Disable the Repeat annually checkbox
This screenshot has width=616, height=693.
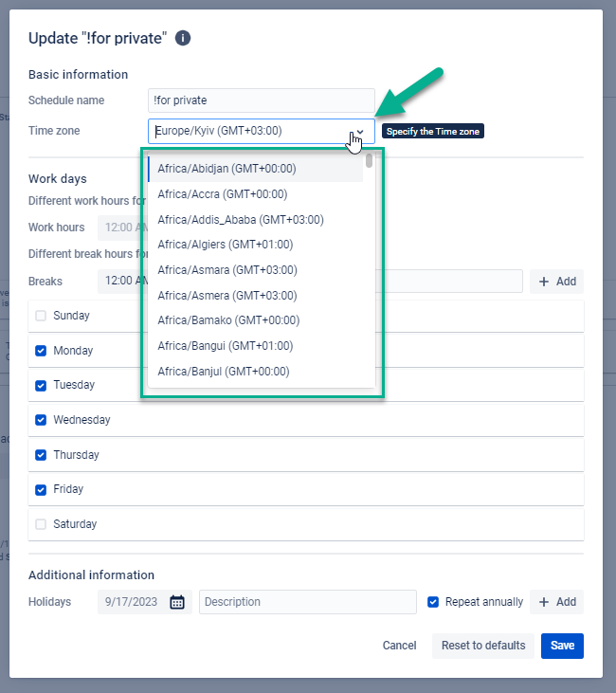(x=433, y=602)
